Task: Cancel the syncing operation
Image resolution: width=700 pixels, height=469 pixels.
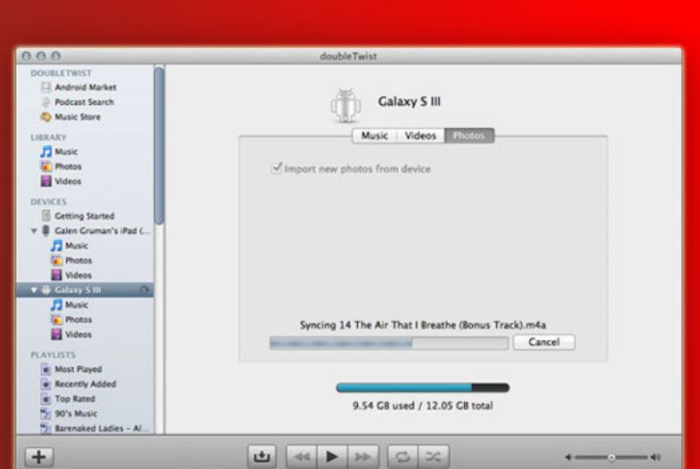Action: point(544,342)
